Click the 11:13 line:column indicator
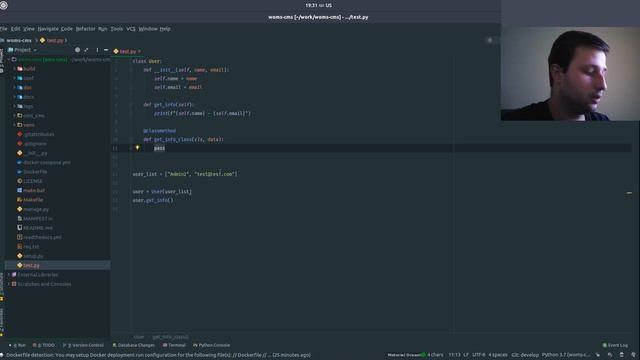Screen dimensions: 640x360 [x=454, y=355]
